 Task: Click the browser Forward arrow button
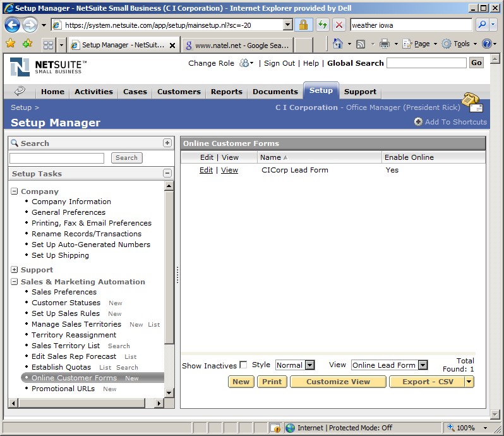30,25
